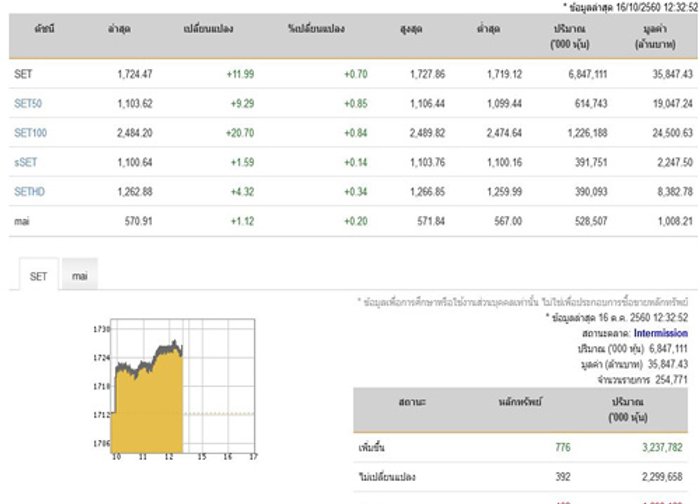This screenshot has height=504, width=700.
Task: Open the sSET index link
Action: tap(25, 162)
